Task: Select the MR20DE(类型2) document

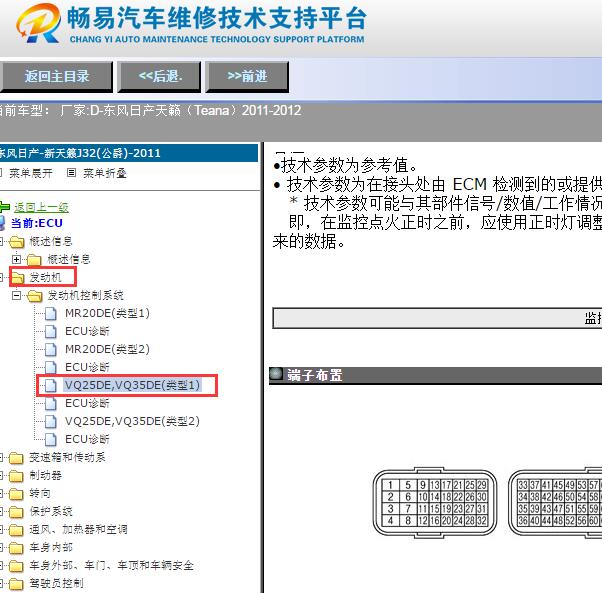Action: [x=107, y=349]
